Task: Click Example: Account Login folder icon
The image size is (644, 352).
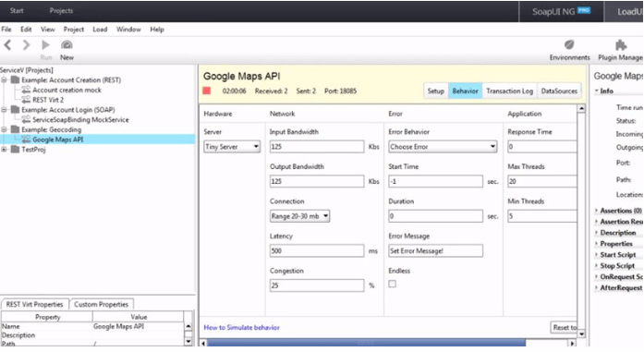Action: (x=15, y=110)
